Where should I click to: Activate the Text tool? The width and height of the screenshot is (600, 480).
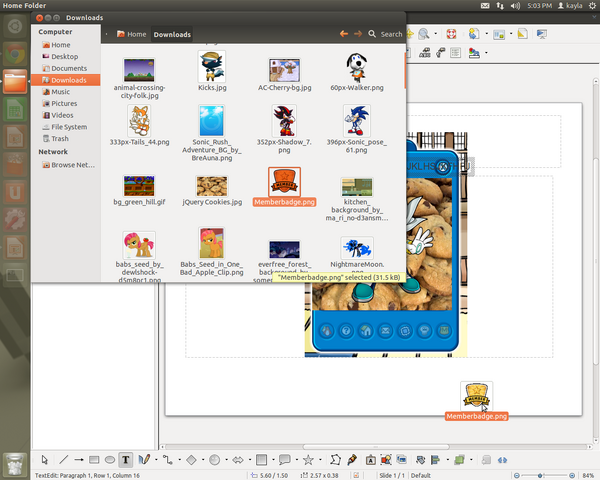coord(126,460)
